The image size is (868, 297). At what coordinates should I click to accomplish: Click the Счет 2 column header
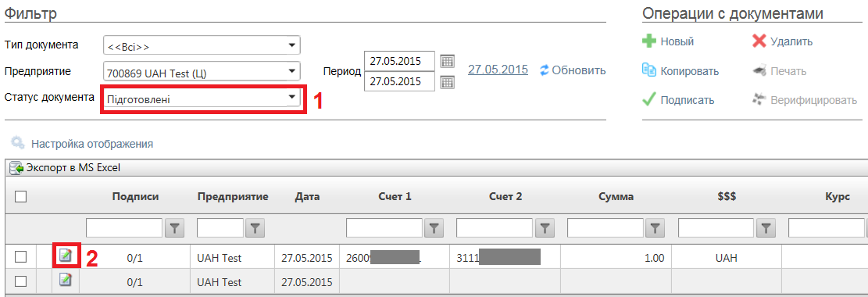click(505, 197)
